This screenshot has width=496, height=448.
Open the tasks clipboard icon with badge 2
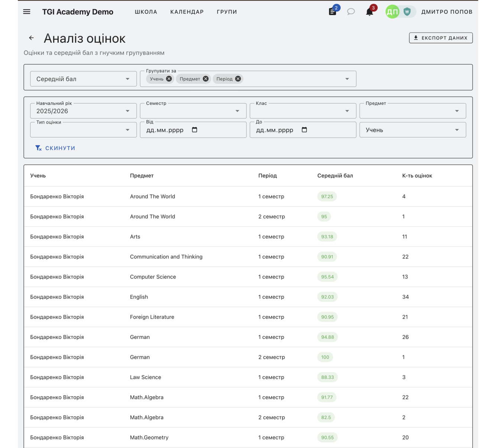pyautogui.click(x=333, y=12)
